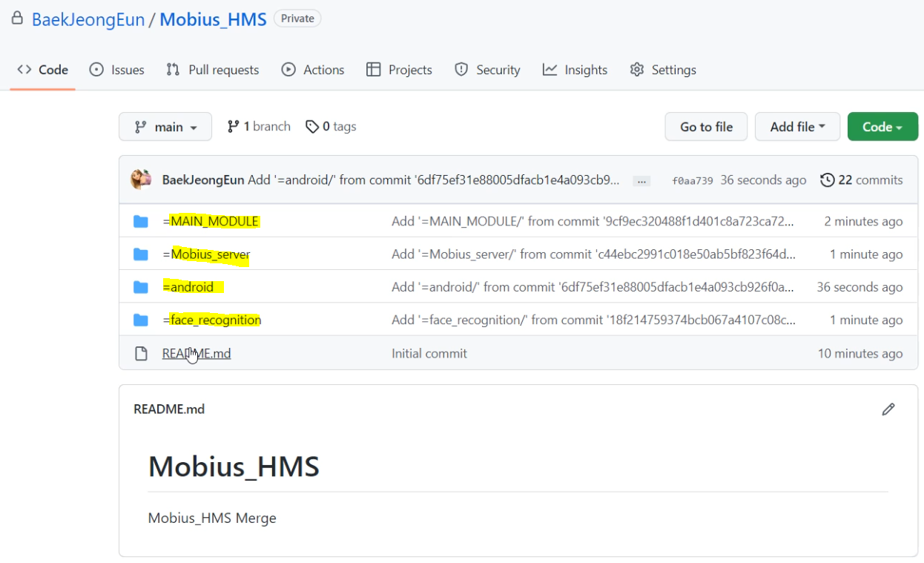This screenshot has width=924, height=563.
Task: Click the 2 minutes ago timestamp
Action: [x=863, y=222]
